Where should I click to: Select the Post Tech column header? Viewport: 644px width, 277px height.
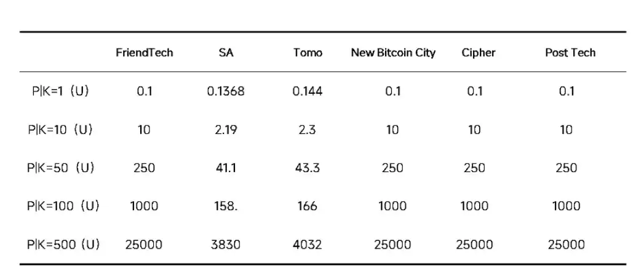click(x=570, y=53)
